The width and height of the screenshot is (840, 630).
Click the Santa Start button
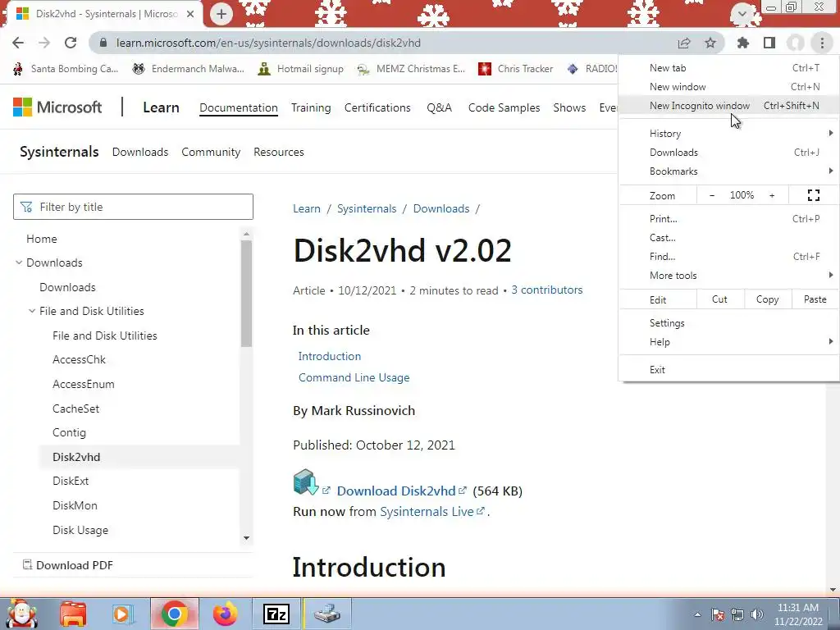(21, 614)
